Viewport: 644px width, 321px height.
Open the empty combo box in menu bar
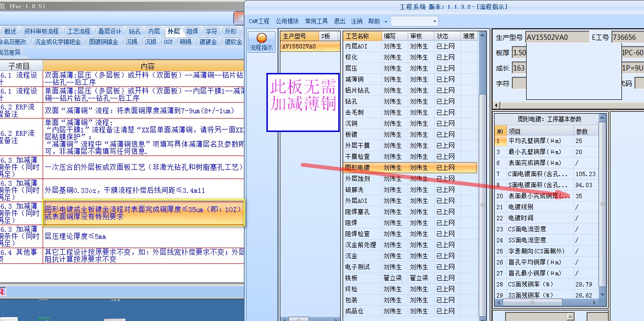click(414, 21)
